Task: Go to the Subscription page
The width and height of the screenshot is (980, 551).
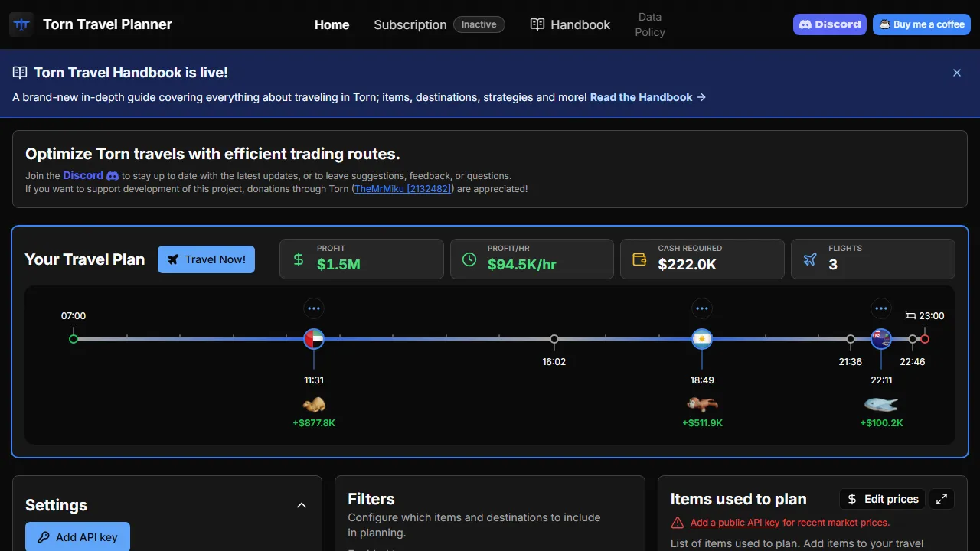Action: (x=410, y=24)
